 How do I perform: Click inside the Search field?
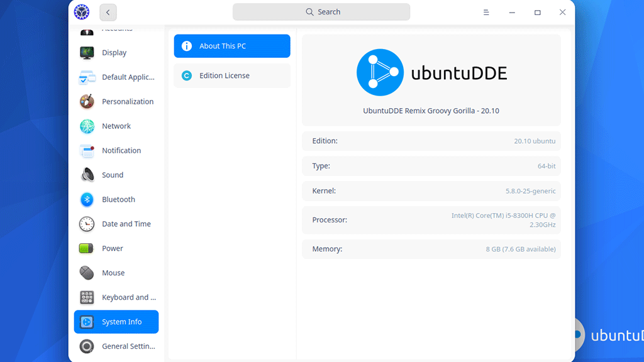click(x=321, y=11)
